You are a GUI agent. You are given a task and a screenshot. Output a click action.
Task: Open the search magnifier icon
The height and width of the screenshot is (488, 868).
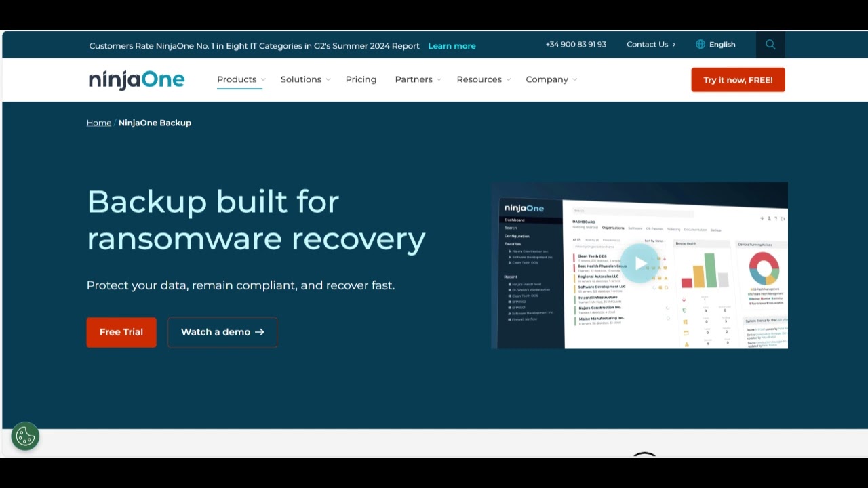(x=770, y=45)
